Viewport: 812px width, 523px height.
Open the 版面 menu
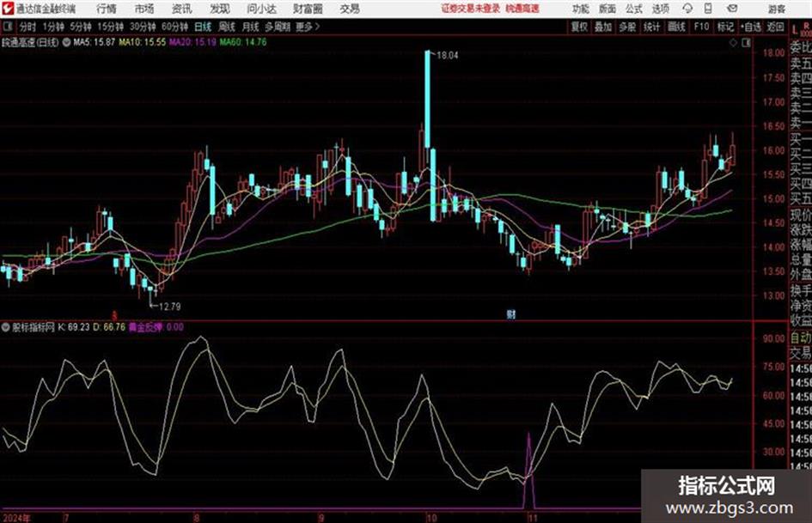(607, 9)
